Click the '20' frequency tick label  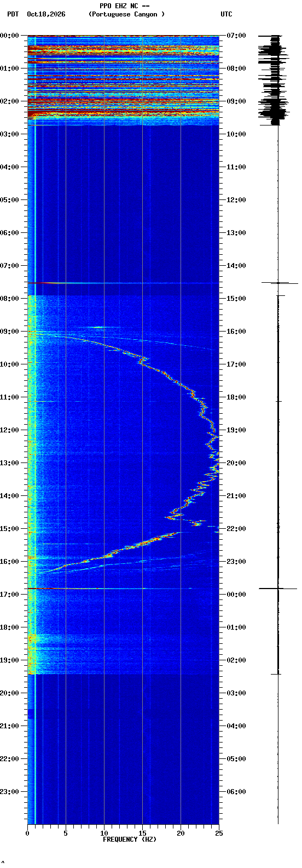[181, 833]
